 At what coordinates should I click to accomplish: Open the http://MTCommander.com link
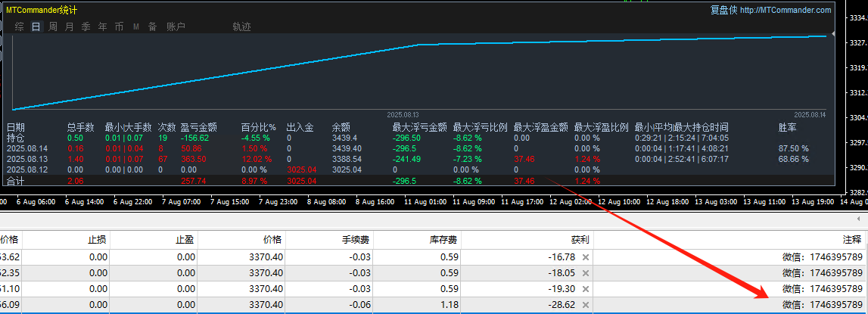click(786, 10)
